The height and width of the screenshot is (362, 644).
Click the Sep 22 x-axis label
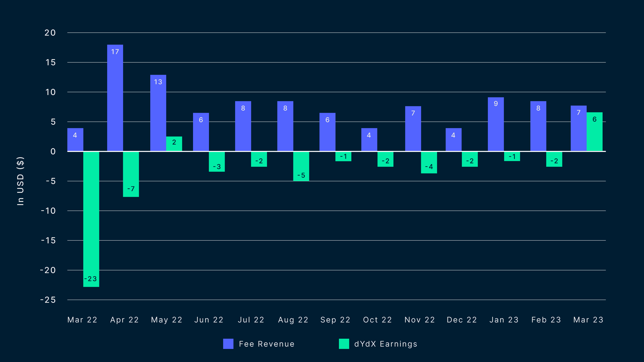coord(335,320)
